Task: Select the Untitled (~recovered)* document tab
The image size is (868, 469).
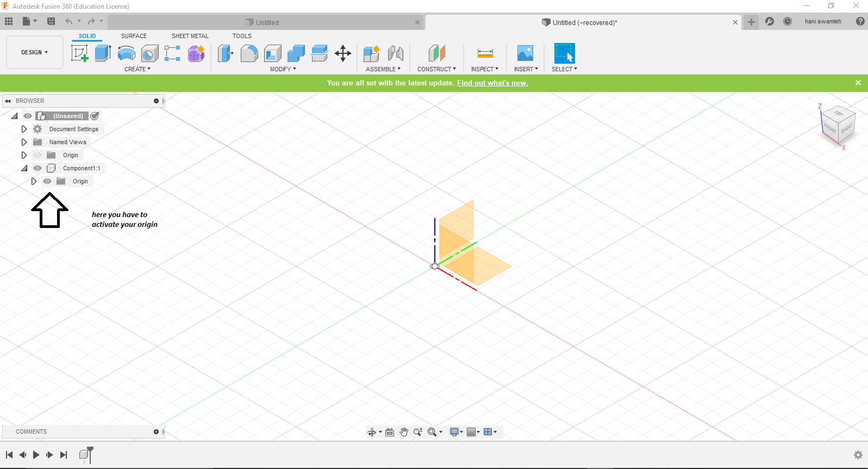Action: pyautogui.click(x=584, y=22)
